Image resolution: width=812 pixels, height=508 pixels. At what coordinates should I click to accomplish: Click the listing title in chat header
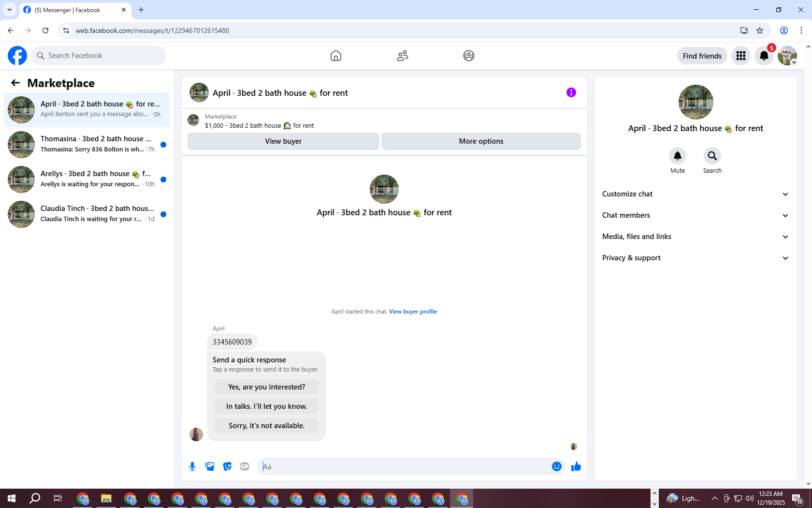click(x=280, y=93)
